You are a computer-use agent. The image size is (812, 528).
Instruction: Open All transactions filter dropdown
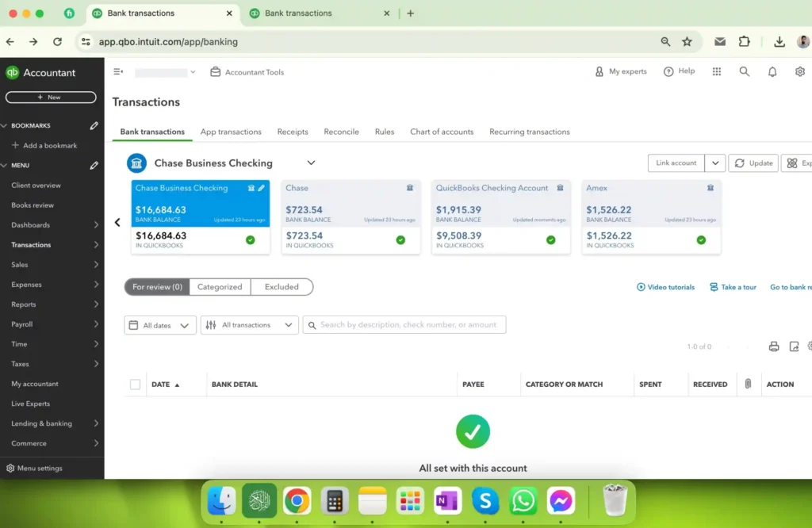249,325
